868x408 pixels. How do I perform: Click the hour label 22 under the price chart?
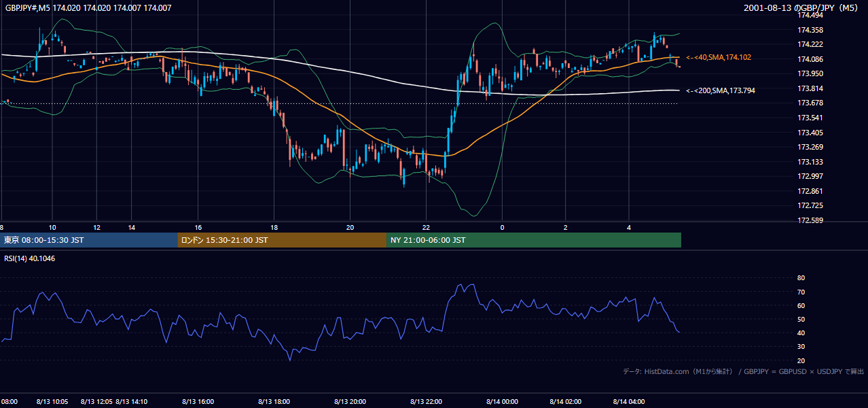coord(426,227)
